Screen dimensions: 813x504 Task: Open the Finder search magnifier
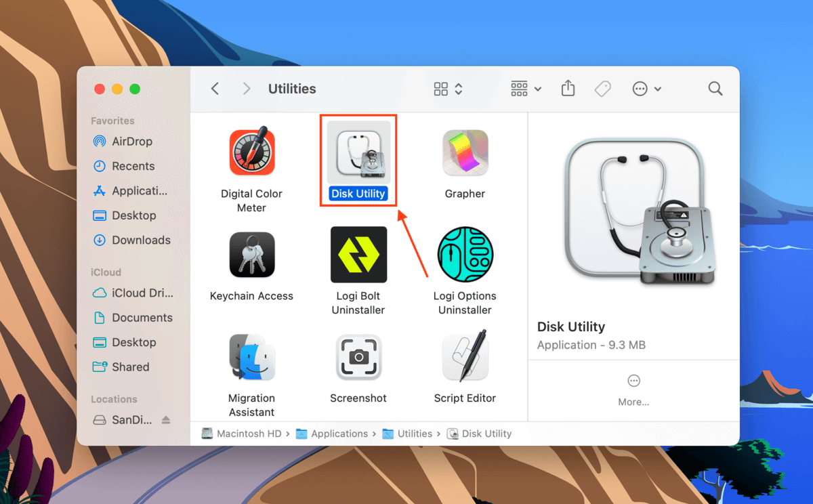[x=715, y=89]
